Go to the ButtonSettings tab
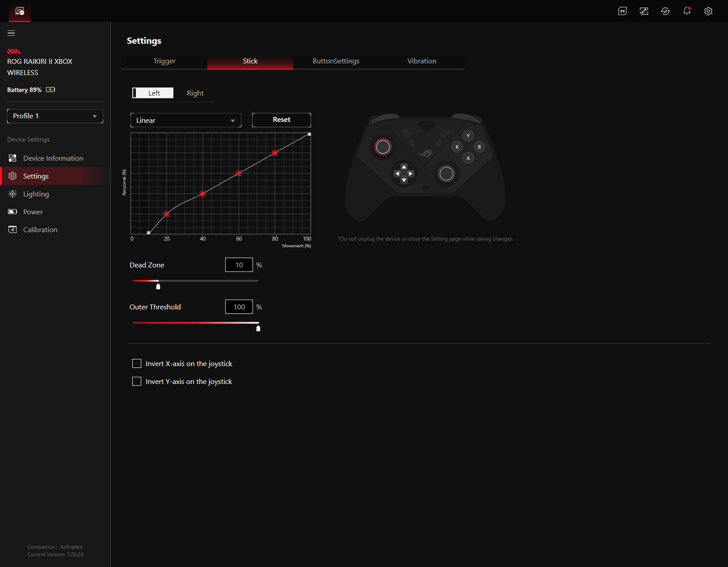 pos(336,61)
